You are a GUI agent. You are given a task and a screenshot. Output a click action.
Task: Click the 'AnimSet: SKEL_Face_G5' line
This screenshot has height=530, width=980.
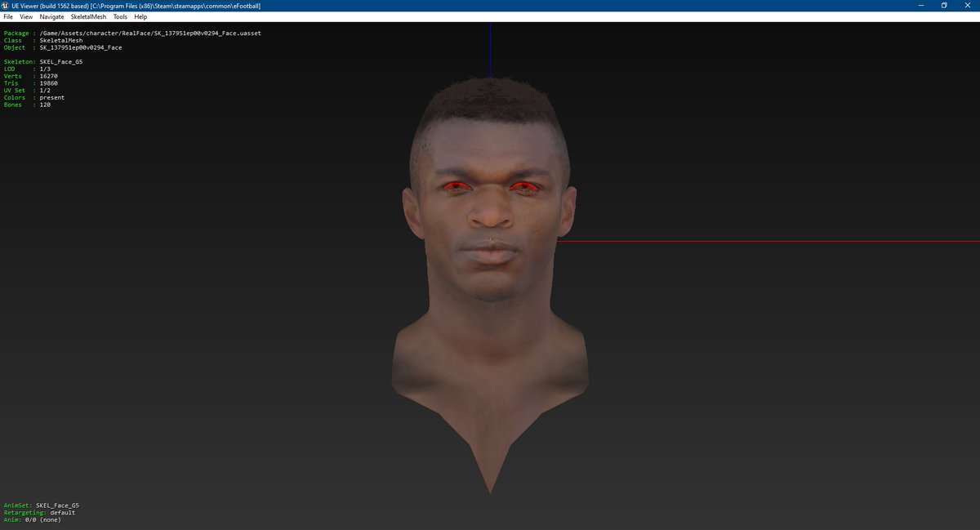pyautogui.click(x=42, y=506)
